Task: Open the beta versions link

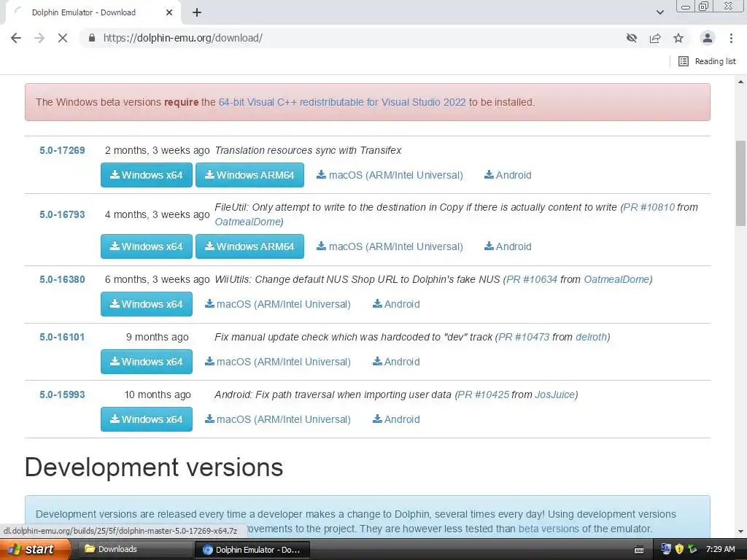Action: (549, 529)
